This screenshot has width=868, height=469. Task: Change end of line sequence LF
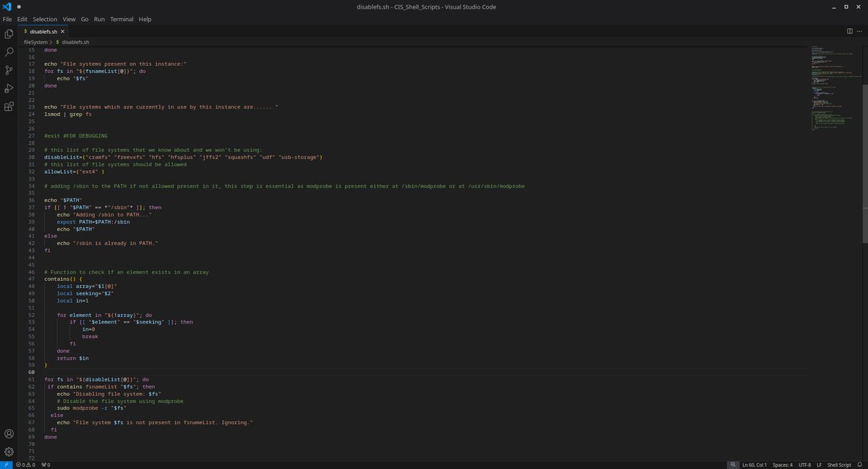(x=820, y=465)
